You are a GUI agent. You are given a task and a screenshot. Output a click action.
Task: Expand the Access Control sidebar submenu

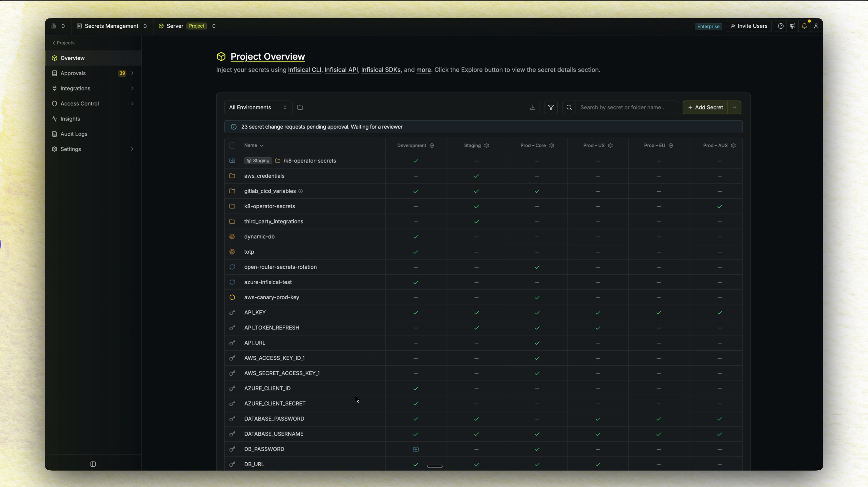(132, 103)
